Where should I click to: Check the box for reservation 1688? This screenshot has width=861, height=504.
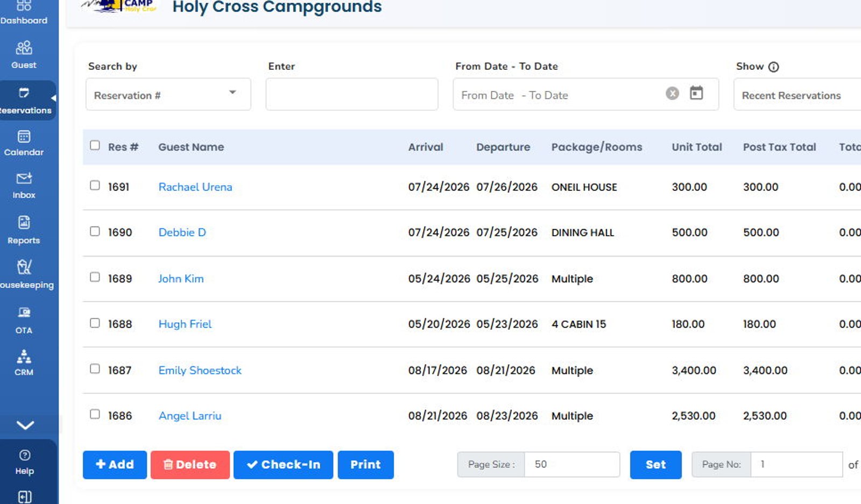click(95, 323)
